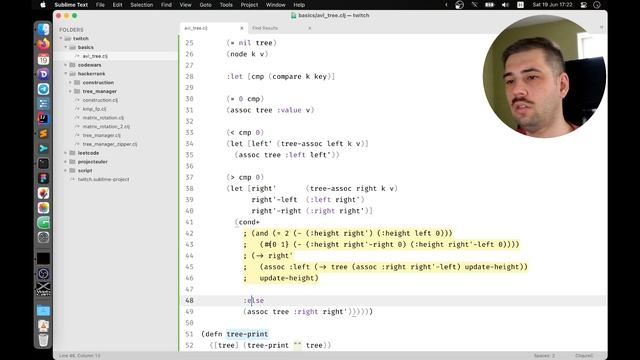Collapse the twitch root folder
640x360 pixels.
click(61, 38)
